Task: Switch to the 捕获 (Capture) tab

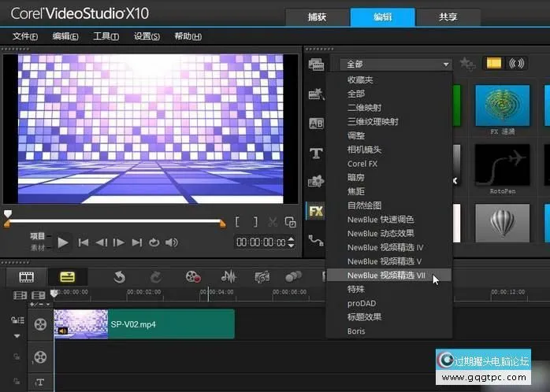Action: 317,17
